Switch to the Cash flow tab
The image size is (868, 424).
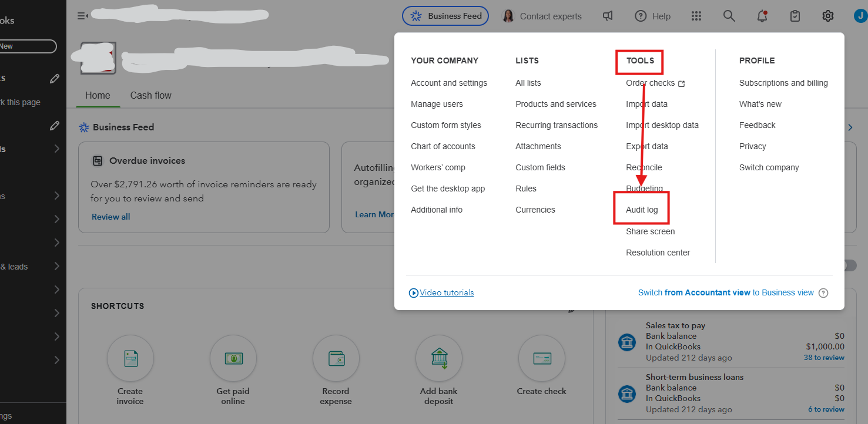click(x=150, y=95)
